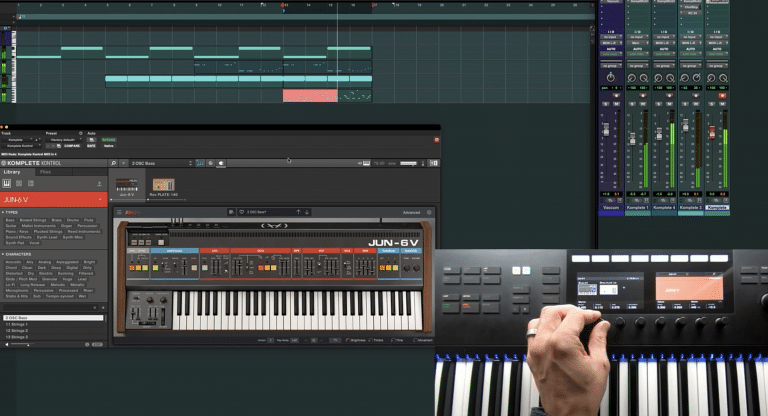Solo the Vacuum mixer channel
Image resolution: width=768 pixels, height=416 pixels.
point(606,104)
